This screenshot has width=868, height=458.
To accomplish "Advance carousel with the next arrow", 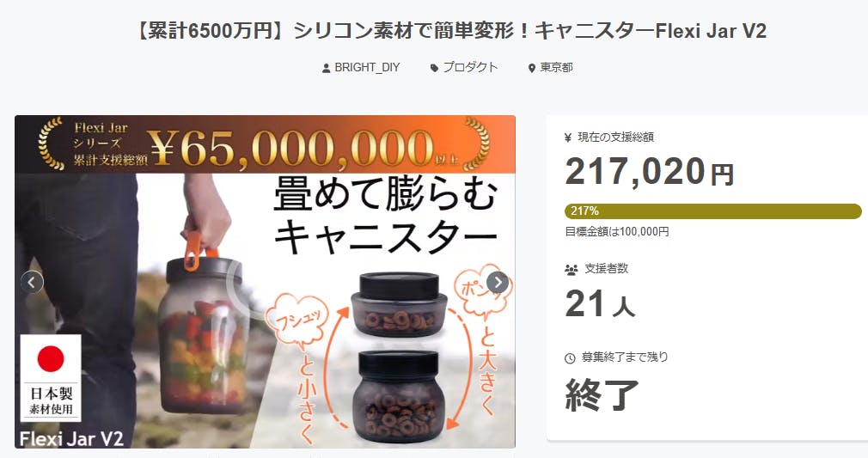I will [498, 283].
